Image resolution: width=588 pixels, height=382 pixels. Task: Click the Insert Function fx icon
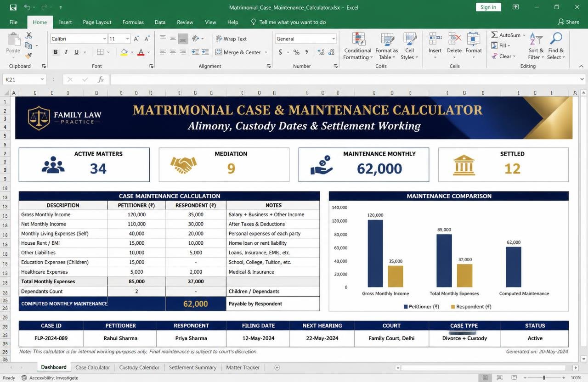click(101, 79)
